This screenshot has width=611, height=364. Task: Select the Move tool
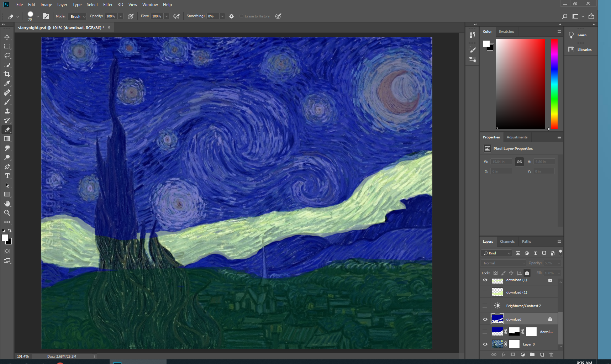click(x=7, y=37)
